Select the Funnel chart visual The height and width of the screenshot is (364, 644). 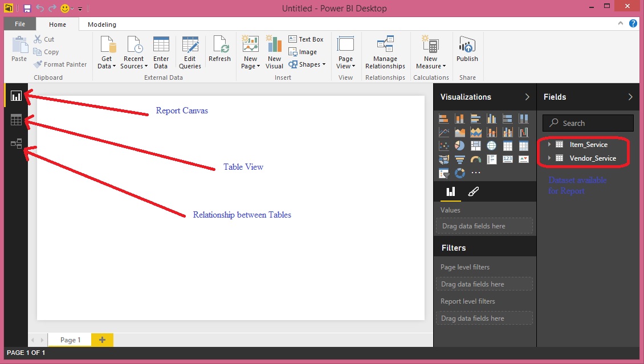point(460,159)
